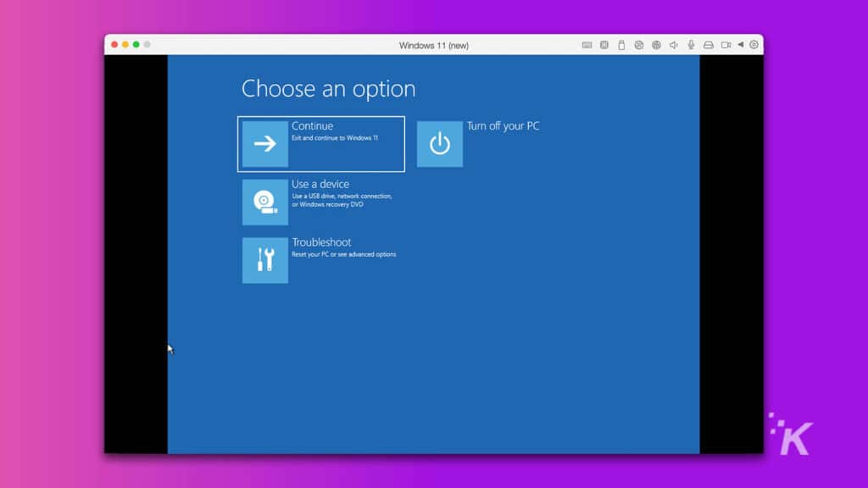Open the hard disk icon in VM toolbar
868x488 pixels.
click(709, 46)
